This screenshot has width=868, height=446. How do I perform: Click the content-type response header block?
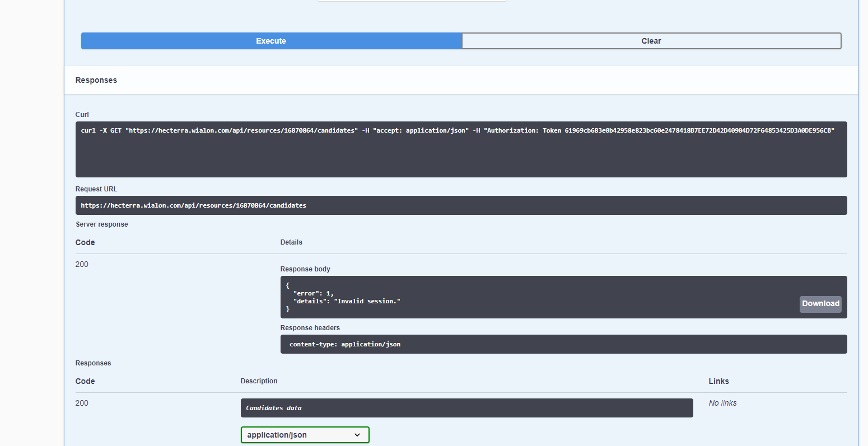(563, 344)
